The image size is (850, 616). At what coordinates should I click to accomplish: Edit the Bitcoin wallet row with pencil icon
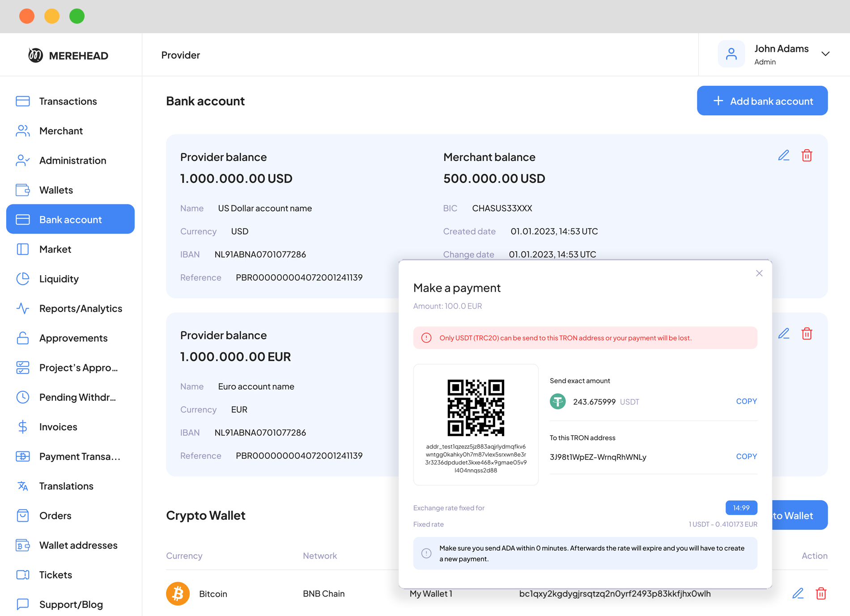pos(798,594)
